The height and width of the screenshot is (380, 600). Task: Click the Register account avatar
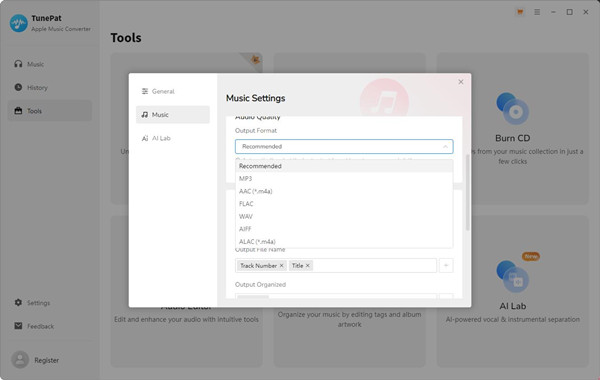(20, 360)
